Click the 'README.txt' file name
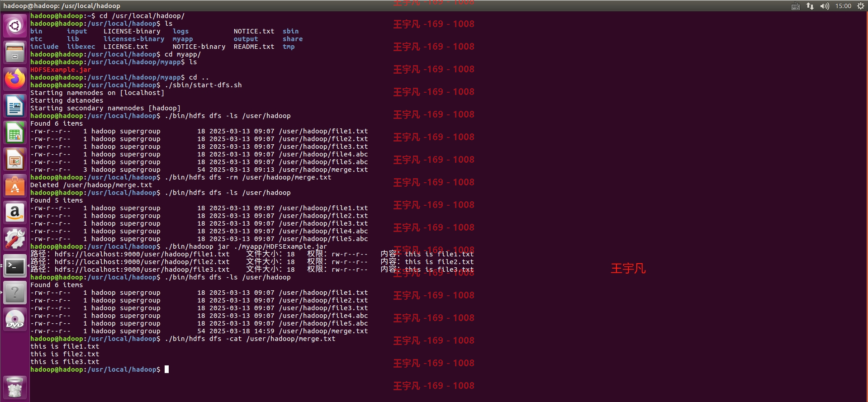 [254, 47]
